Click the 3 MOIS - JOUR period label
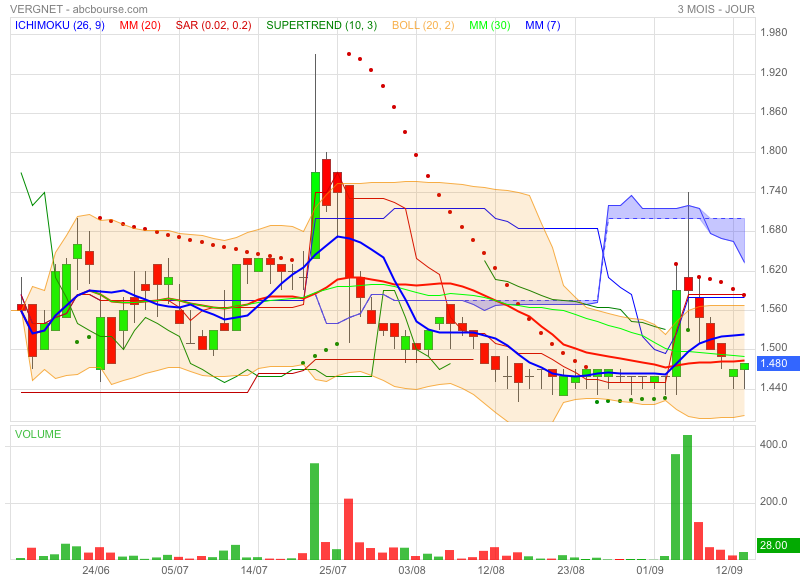This screenshot has width=800, height=580. coord(716,9)
